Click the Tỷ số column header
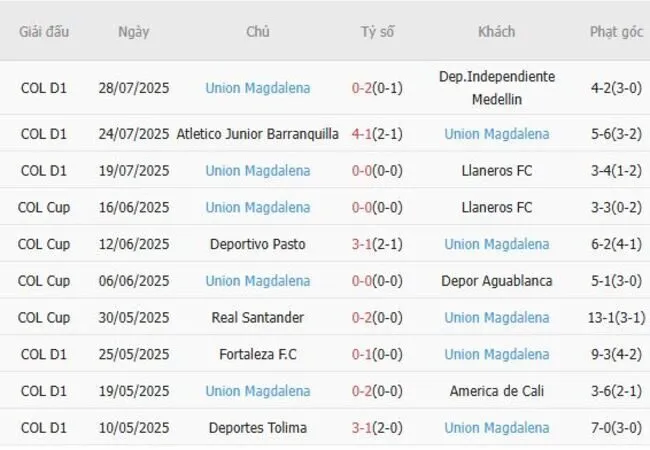650x450 pixels. coord(378,31)
